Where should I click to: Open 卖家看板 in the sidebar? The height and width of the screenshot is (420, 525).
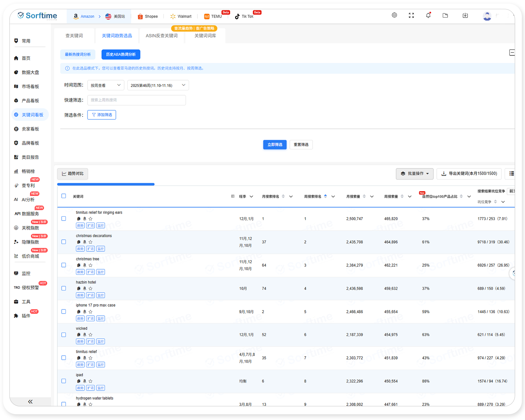pos(30,129)
